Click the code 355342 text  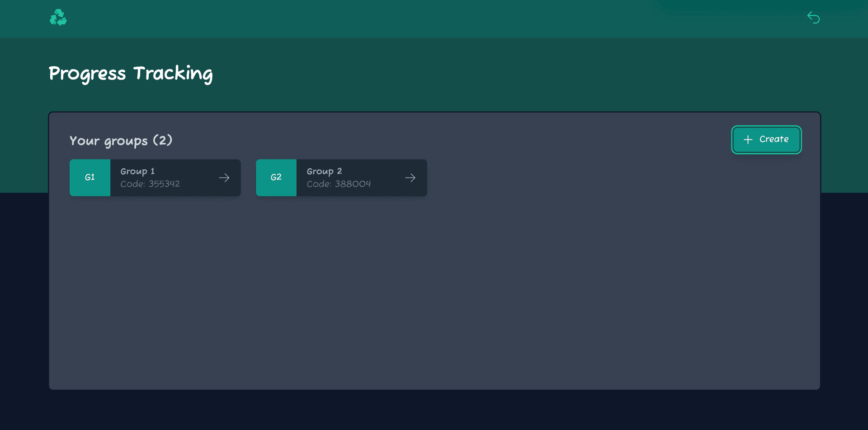coord(150,184)
